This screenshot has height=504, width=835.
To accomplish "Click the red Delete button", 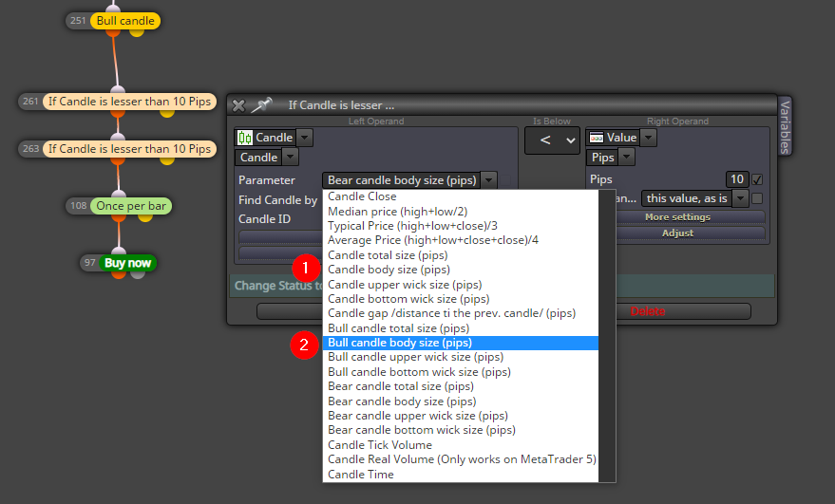I will click(648, 310).
